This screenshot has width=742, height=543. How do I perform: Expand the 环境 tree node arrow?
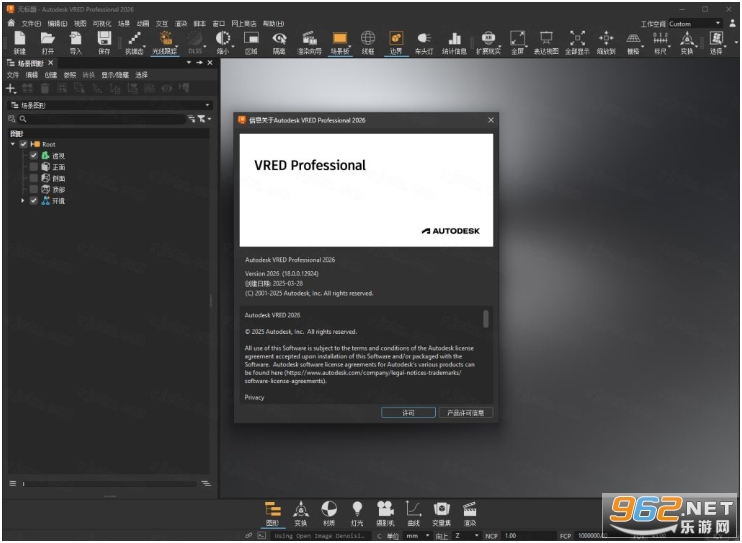22,201
